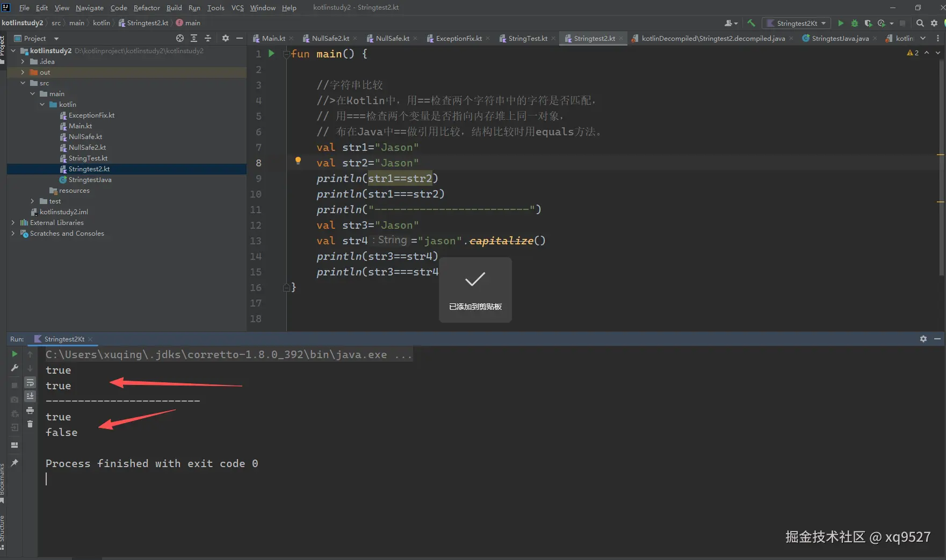Open Search Everywhere magnifier icon
946x560 pixels.
click(x=920, y=23)
